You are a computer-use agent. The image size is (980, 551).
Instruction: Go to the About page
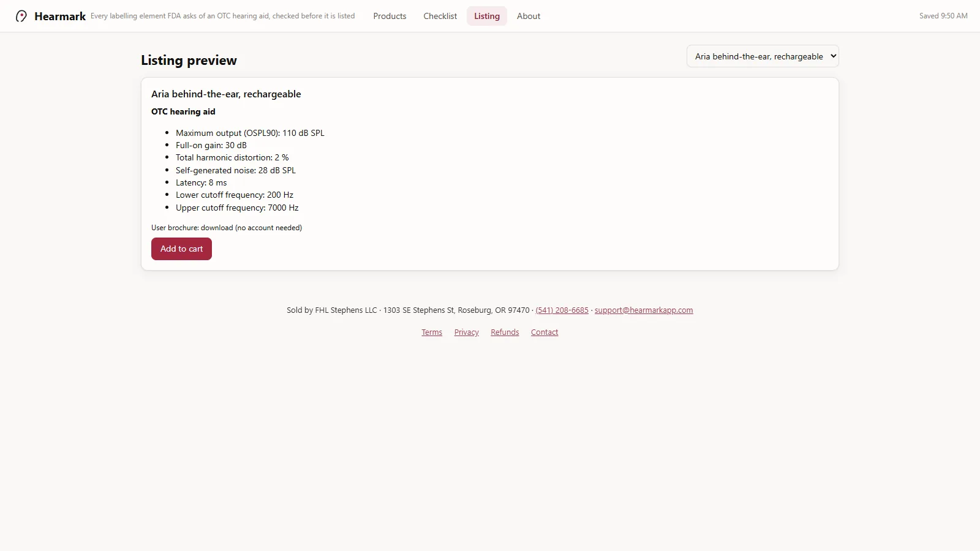tap(529, 16)
